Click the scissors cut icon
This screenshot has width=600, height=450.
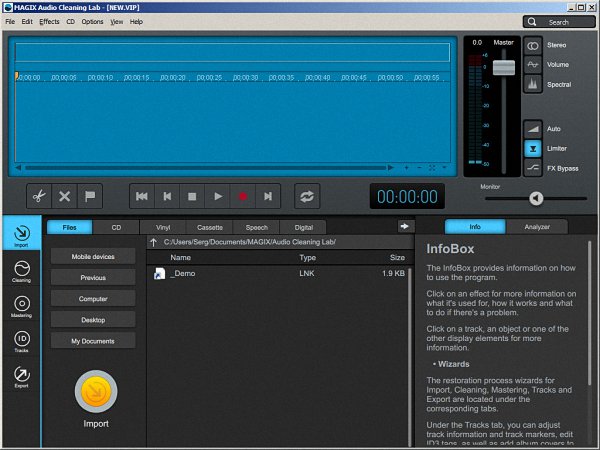coord(38,196)
